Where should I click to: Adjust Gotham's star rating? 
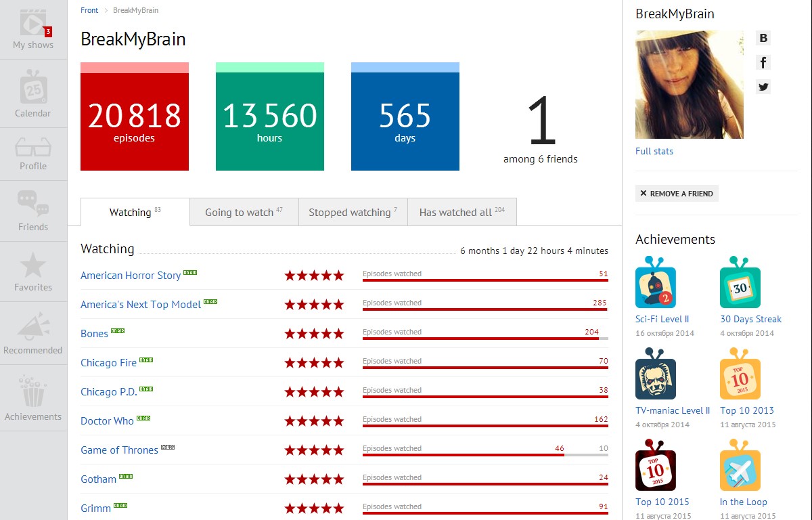click(315, 478)
